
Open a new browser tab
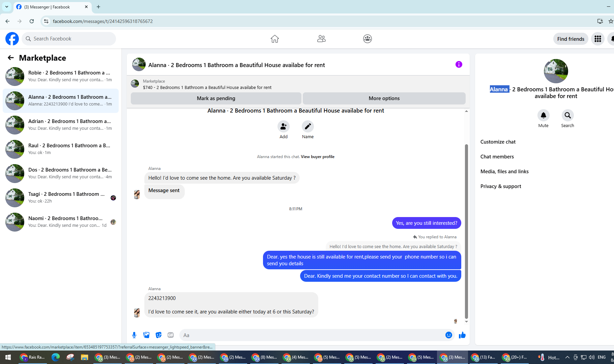point(98,7)
